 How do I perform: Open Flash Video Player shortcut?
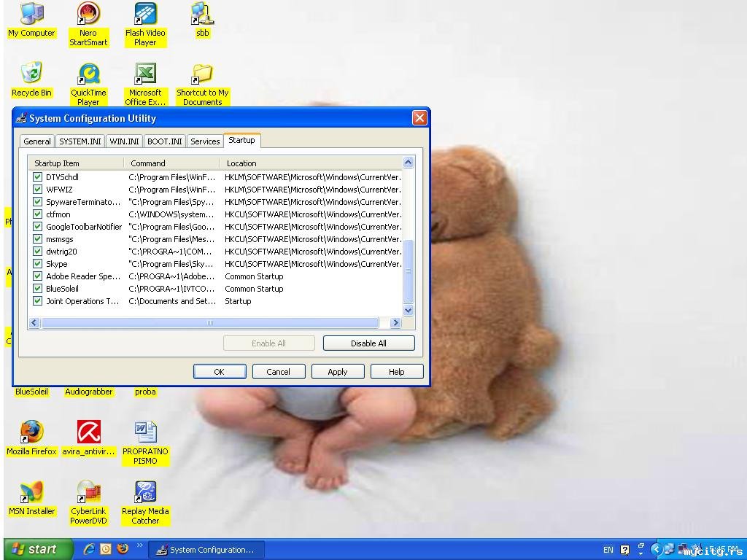tap(145, 24)
